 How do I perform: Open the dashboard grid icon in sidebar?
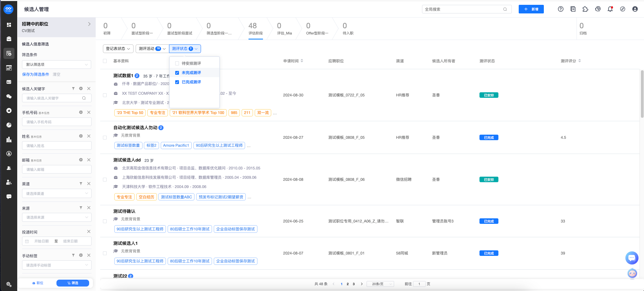point(9,25)
